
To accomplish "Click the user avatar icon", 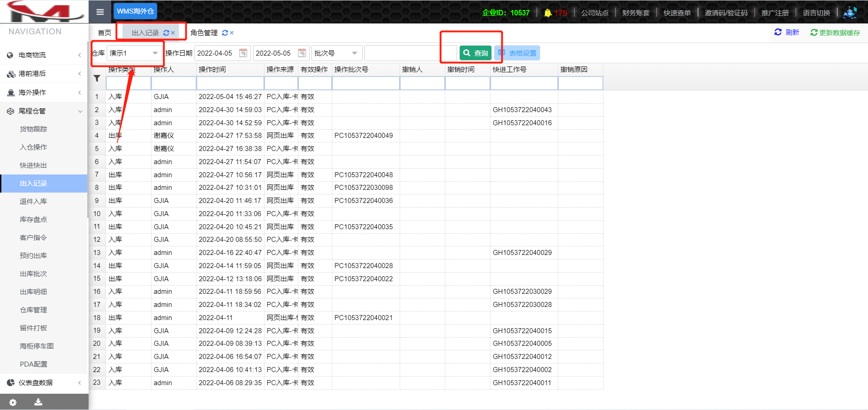I will click(850, 13).
